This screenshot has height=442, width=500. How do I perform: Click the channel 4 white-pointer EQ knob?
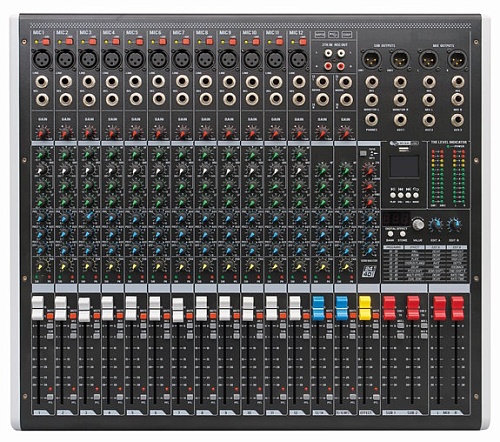(112, 170)
